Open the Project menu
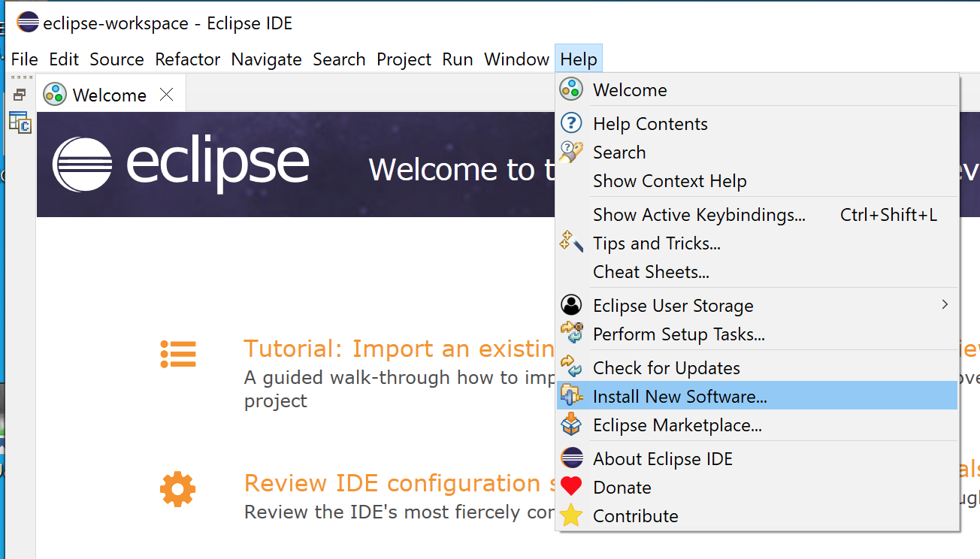Image resolution: width=980 pixels, height=559 pixels. [404, 59]
